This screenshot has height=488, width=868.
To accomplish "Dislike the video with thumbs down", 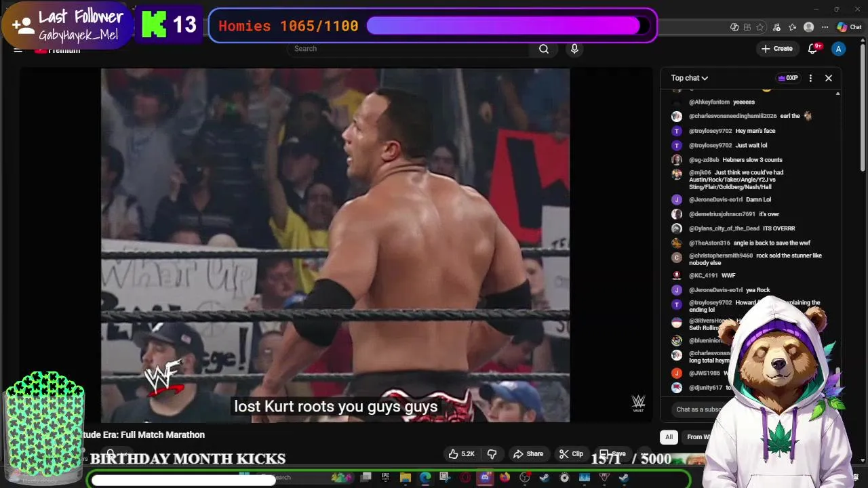I will (x=492, y=454).
